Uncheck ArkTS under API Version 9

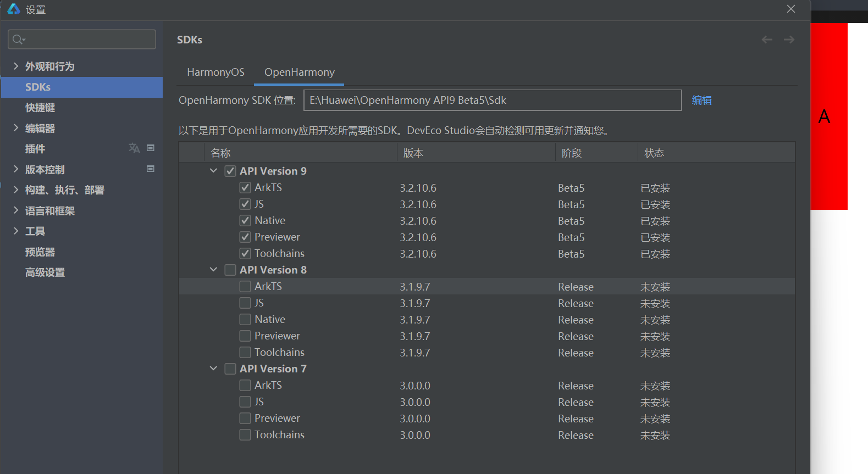tap(245, 187)
